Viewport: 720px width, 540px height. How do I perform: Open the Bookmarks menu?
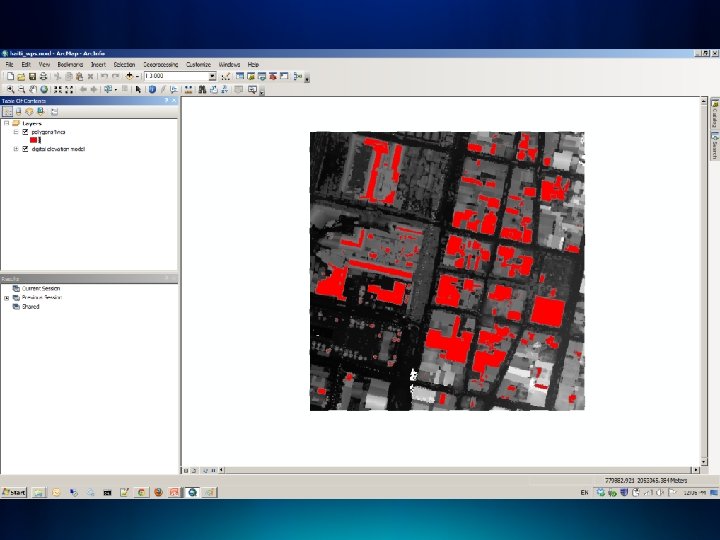70,64
